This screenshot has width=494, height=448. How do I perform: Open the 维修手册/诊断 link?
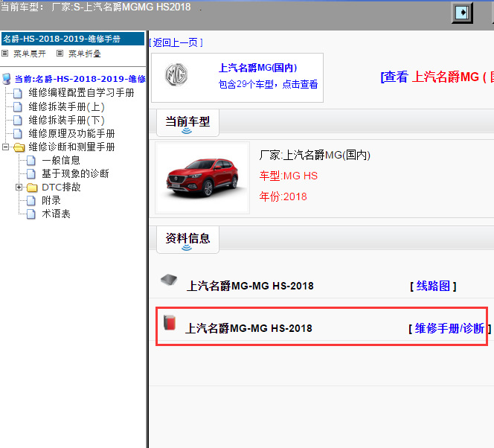click(449, 329)
